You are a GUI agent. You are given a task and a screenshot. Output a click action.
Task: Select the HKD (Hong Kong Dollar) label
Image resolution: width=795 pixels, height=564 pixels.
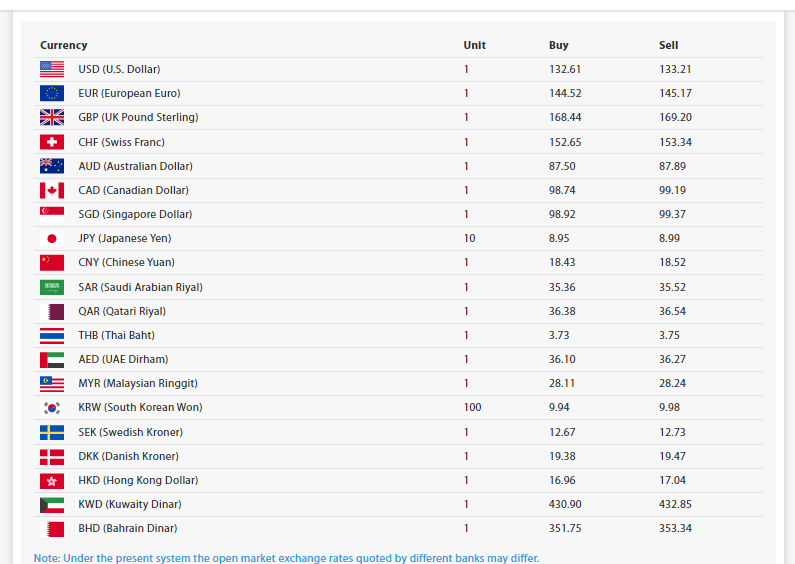pyautogui.click(x=138, y=480)
